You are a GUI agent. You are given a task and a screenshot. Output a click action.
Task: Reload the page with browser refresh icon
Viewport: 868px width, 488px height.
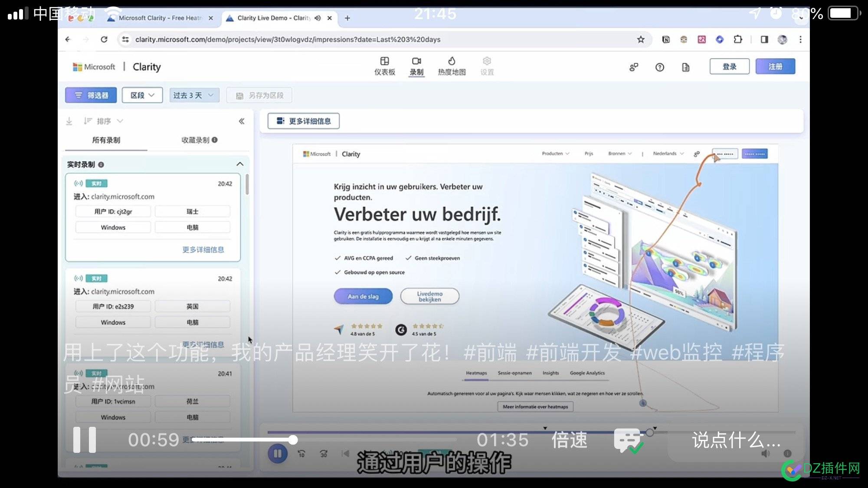104,39
